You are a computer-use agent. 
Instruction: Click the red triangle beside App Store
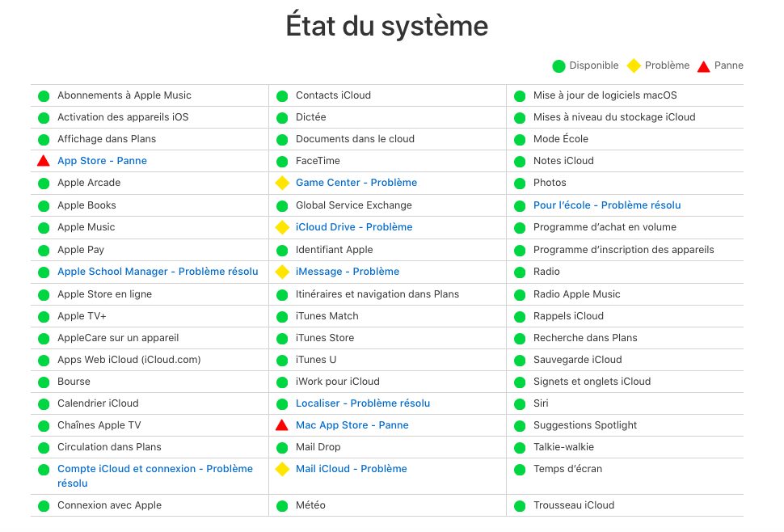[44, 161]
